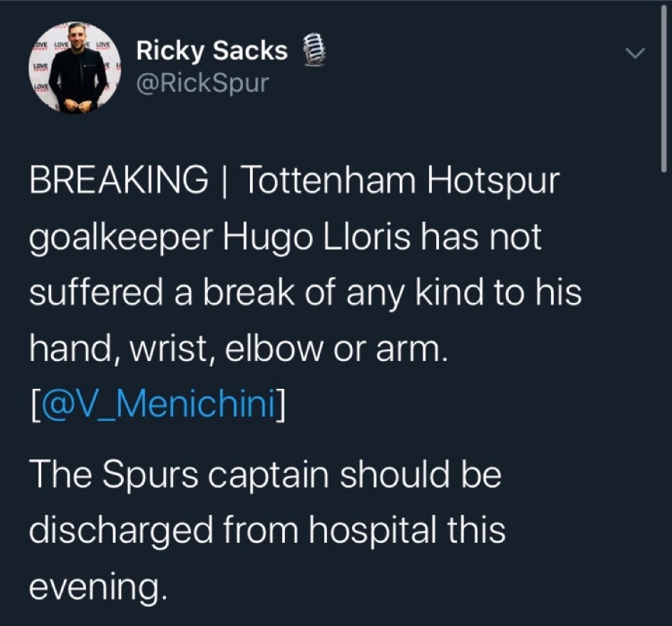Open Ricky Sacks' profile picture

click(76, 69)
